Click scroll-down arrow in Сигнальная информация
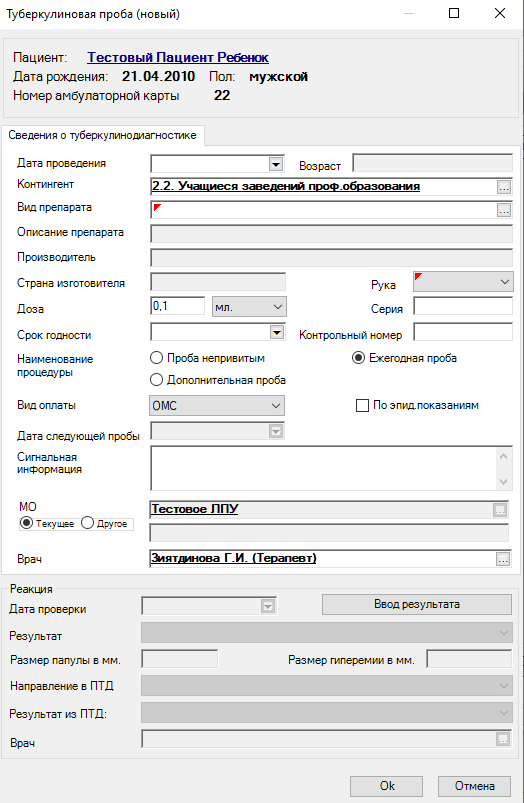 coord(504,481)
